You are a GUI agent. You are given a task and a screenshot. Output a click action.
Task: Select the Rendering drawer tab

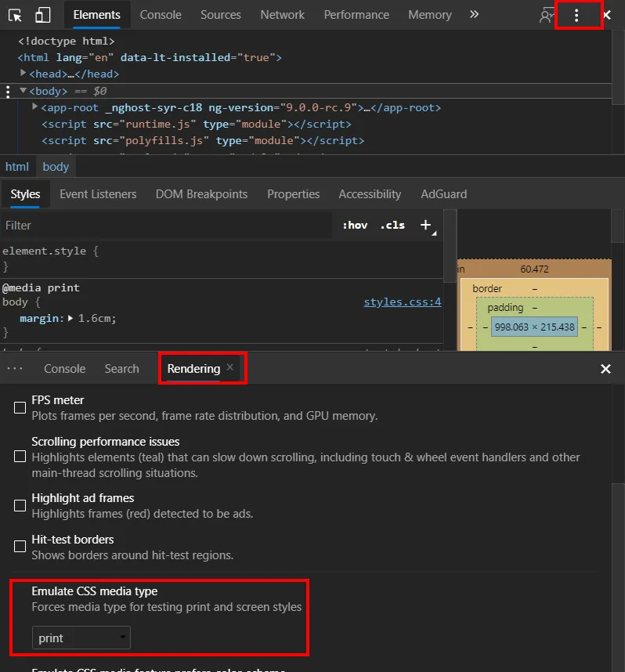click(193, 369)
